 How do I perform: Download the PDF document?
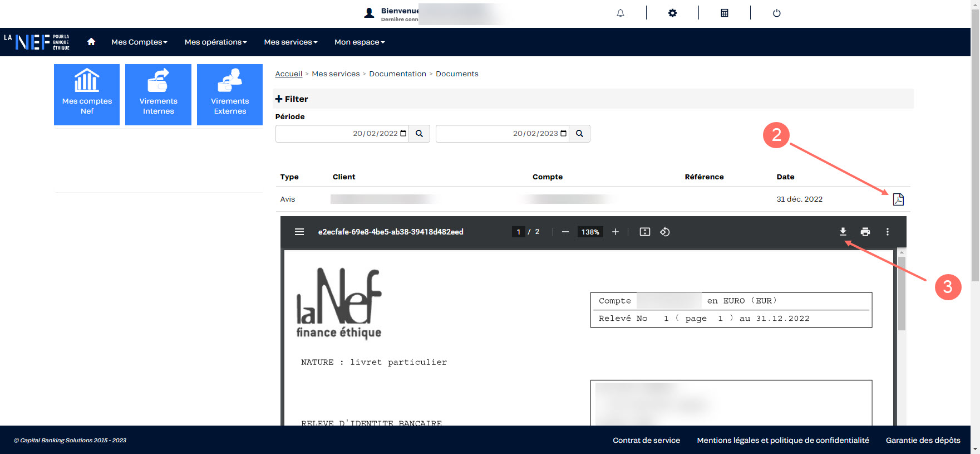click(843, 232)
